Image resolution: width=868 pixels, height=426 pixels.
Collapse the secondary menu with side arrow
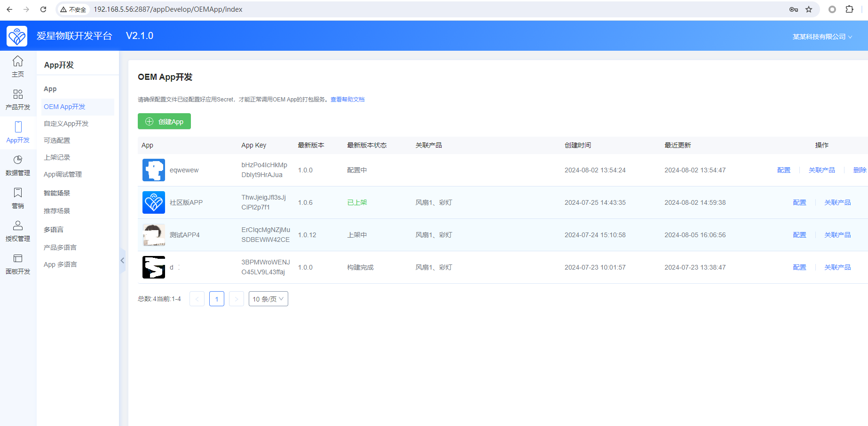(122, 260)
